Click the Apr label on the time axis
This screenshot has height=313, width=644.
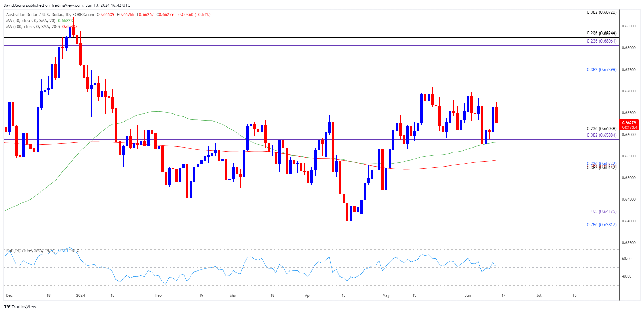point(308,296)
